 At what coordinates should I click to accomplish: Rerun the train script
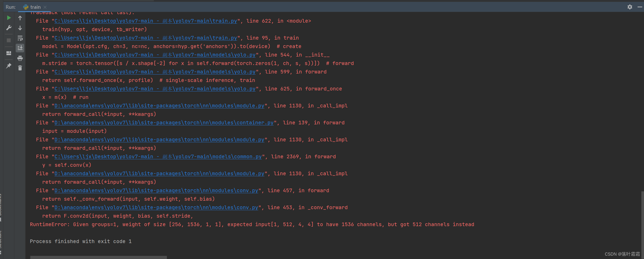click(8, 17)
